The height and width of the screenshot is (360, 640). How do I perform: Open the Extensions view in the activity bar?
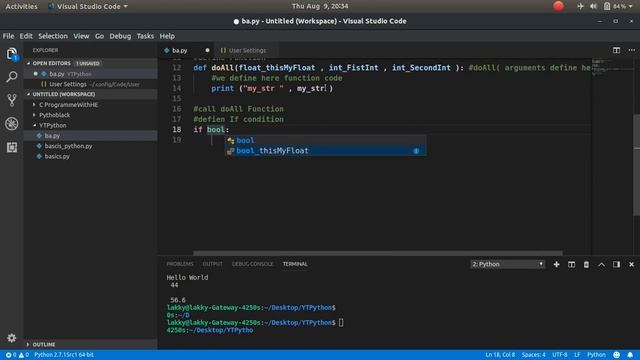click(11, 147)
